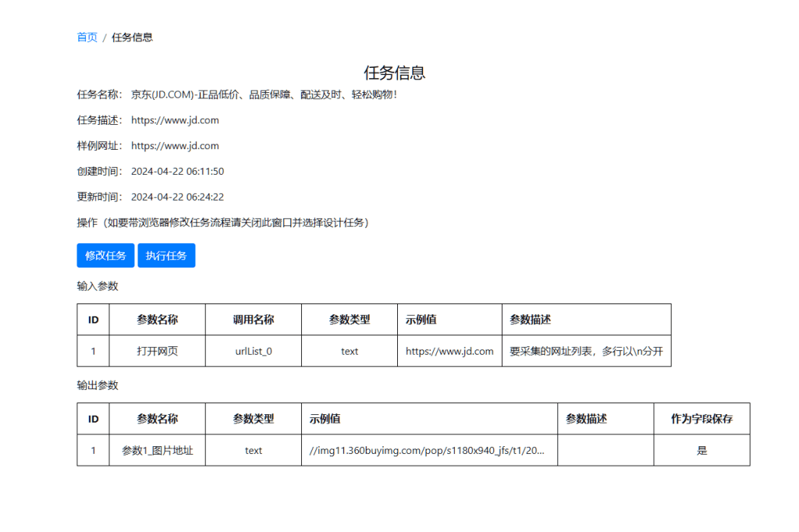Click the 任务描述 URL https://www.jd.com
The image size is (799, 532).
(x=175, y=120)
